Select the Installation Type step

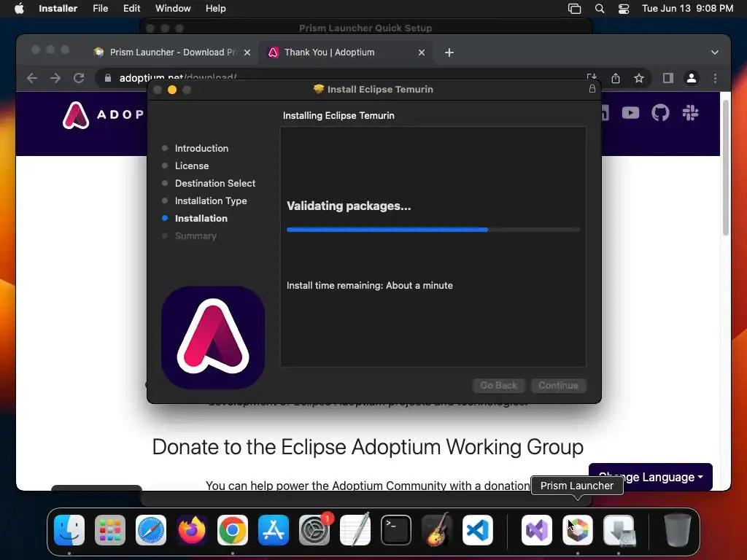pyautogui.click(x=211, y=201)
